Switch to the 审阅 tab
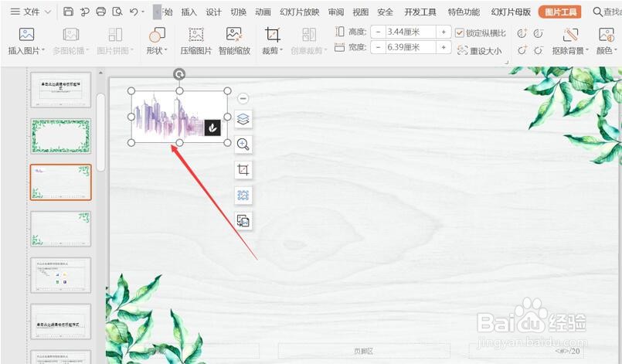This screenshot has width=622, height=364. pyautogui.click(x=336, y=12)
